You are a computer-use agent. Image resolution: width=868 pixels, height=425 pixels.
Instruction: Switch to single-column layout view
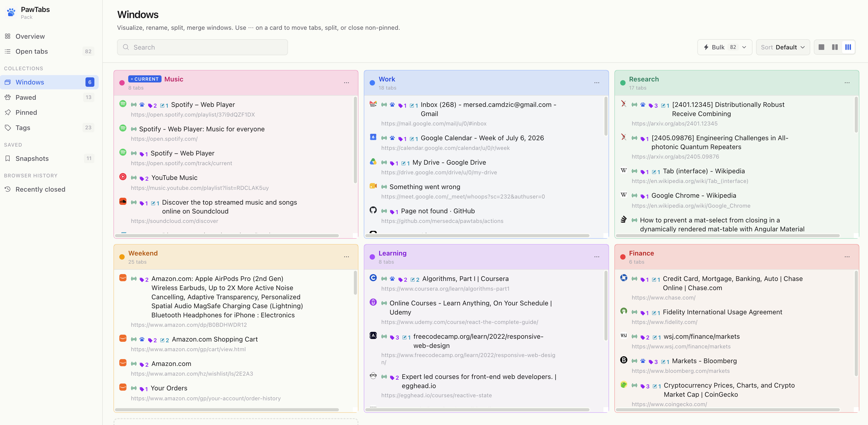pos(821,47)
